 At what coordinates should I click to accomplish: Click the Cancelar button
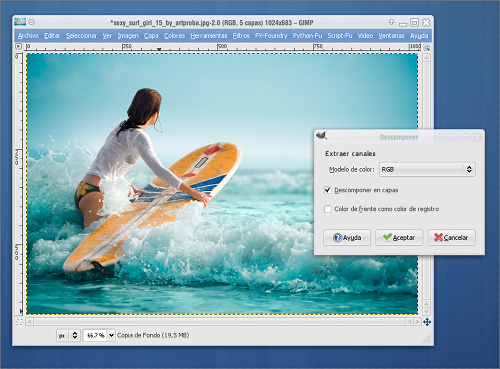pos(451,238)
